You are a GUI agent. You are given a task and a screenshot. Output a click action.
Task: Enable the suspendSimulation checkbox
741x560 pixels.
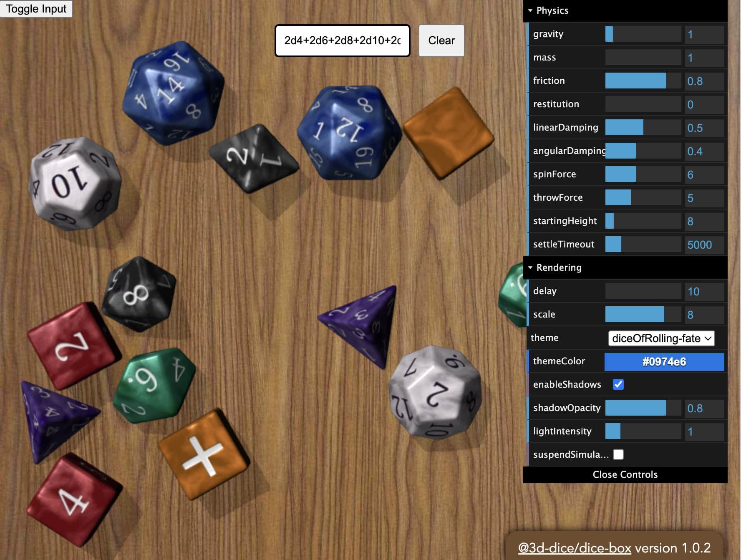618,454
